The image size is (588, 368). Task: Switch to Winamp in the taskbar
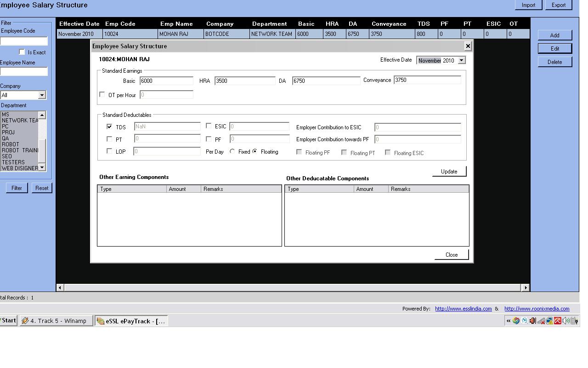[x=55, y=321]
